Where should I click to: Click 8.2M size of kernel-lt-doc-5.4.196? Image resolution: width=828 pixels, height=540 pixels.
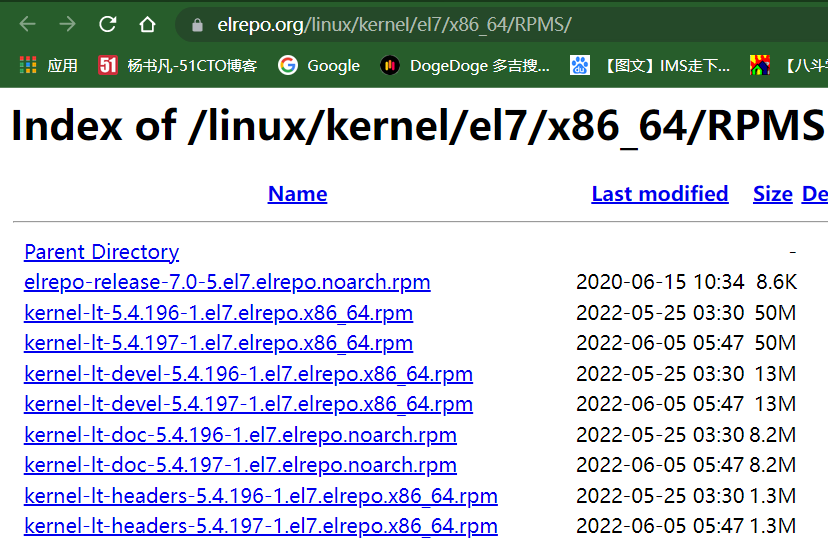tap(773, 434)
